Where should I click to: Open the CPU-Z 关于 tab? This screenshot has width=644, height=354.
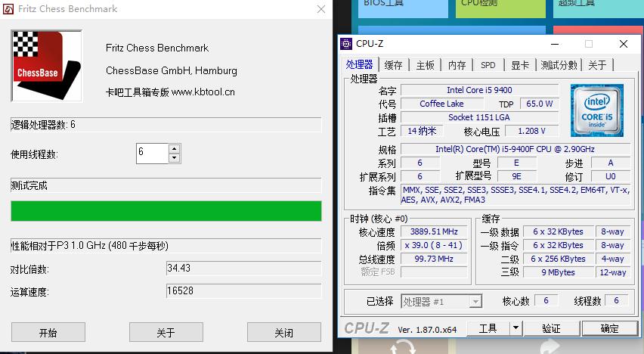point(597,65)
